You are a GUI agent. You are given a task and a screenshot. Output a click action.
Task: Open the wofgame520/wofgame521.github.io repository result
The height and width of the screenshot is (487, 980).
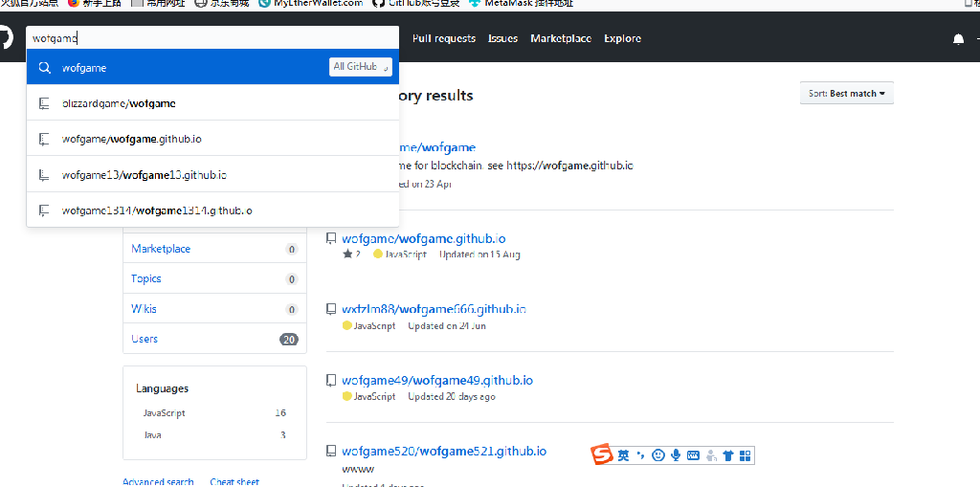point(444,451)
